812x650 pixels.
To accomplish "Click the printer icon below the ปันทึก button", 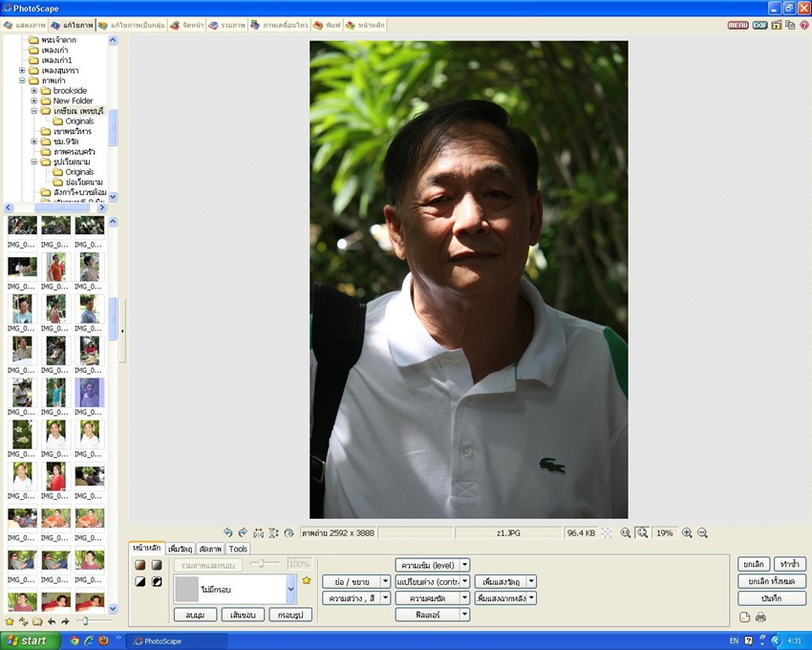I will click(760, 617).
